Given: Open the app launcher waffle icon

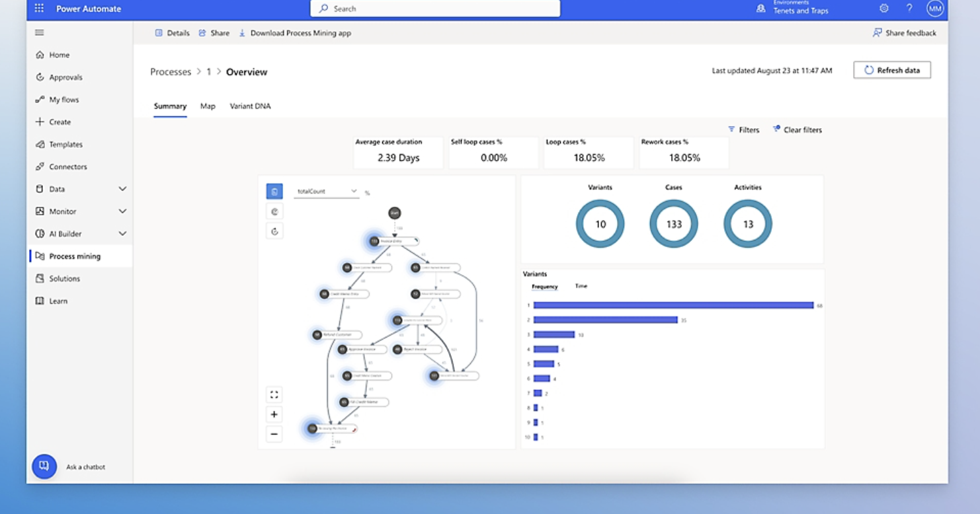Looking at the screenshot, I should tap(39, 9).
